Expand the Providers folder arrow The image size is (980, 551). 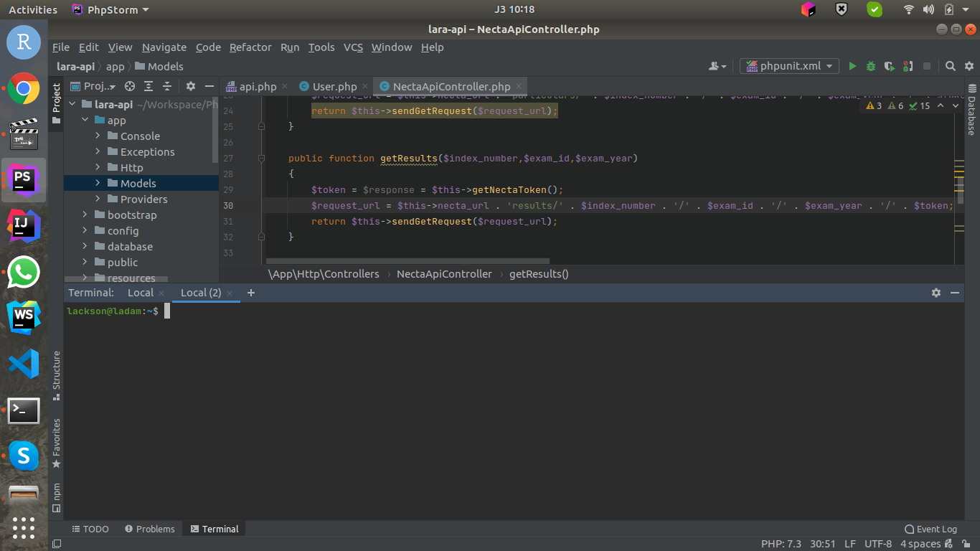pyautogui.click(x=98, y=199)
